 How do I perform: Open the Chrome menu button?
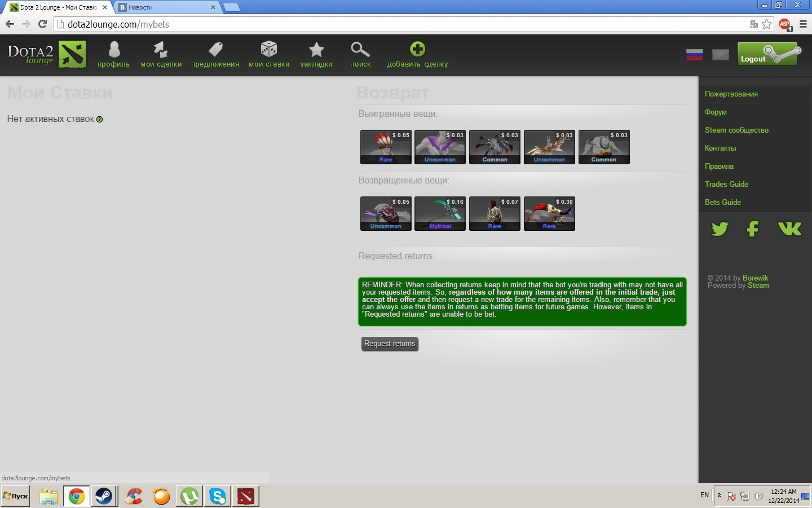coord(803,24)
